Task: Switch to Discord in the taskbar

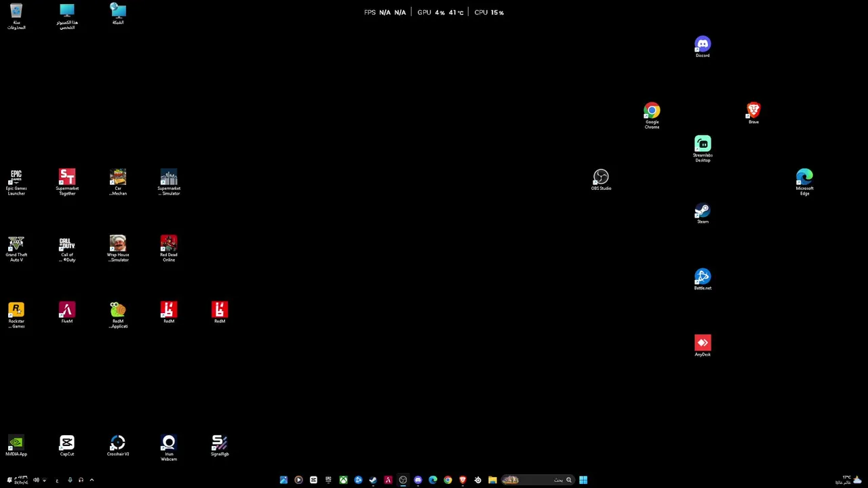Action: pyautogui.click(x=418, y=480)
